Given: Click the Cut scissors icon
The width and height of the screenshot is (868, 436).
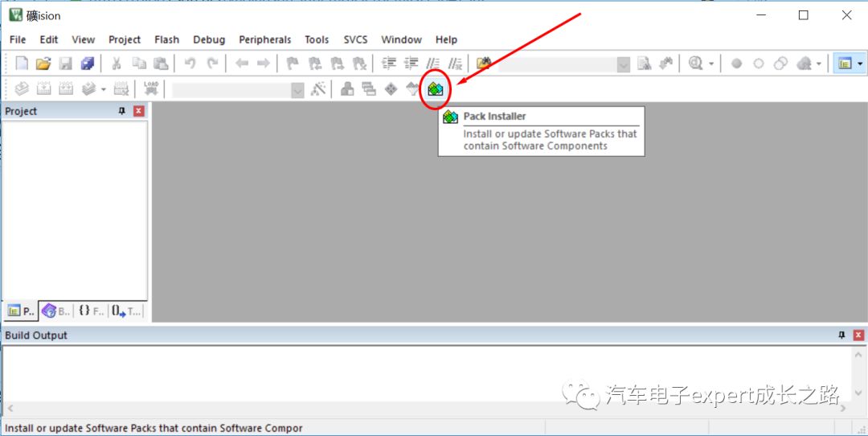Looking at the screenshot, I should pos(117,64).
